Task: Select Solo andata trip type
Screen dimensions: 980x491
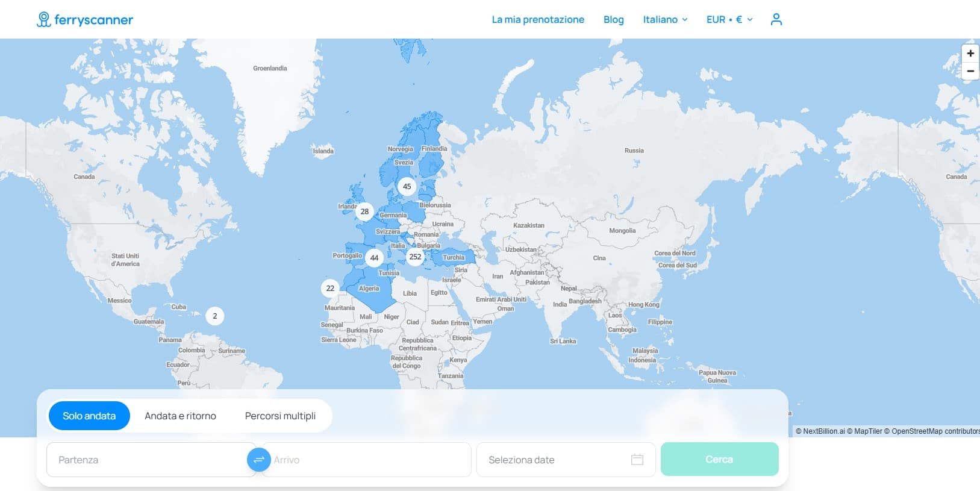Action: (89, 416)
